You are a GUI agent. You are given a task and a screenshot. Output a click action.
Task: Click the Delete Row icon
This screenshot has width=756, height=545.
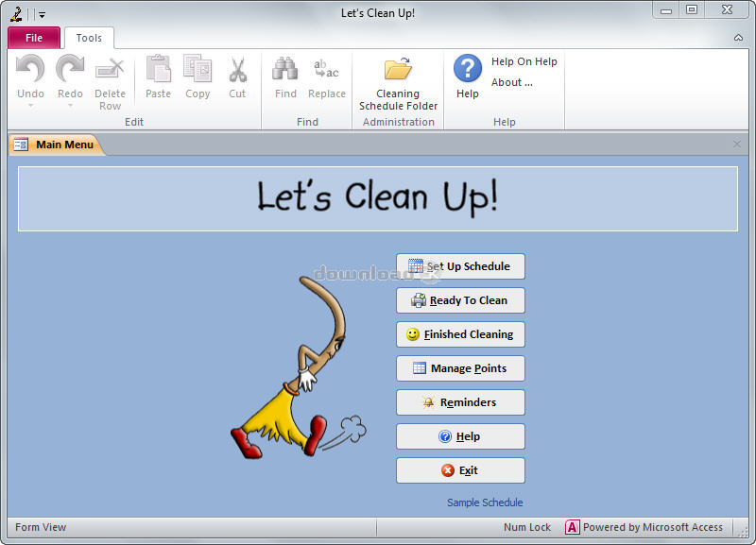coord(110,69)
